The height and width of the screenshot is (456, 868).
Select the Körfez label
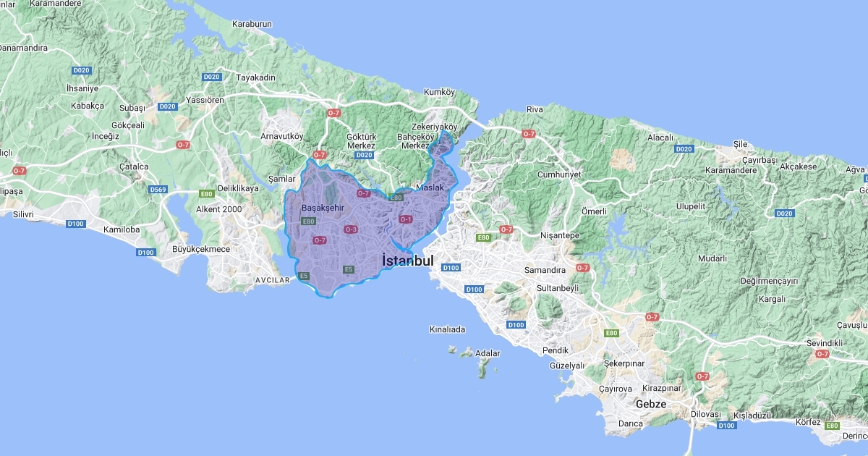tap(807, 421)
